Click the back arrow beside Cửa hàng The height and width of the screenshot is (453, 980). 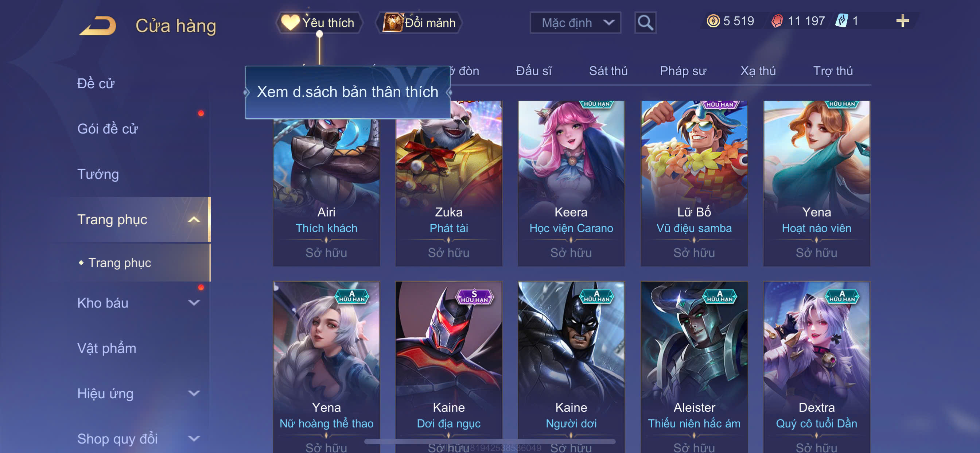[x=97, y=26]
